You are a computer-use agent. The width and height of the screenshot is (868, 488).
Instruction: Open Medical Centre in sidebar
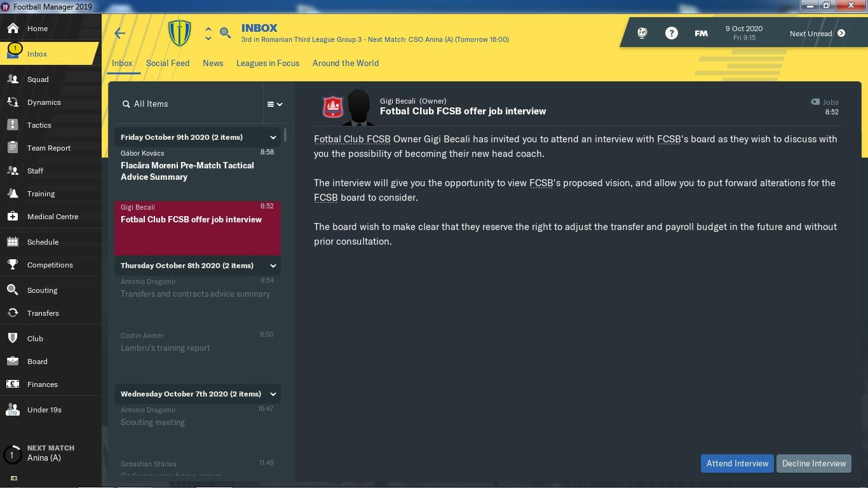coord(51,217)
